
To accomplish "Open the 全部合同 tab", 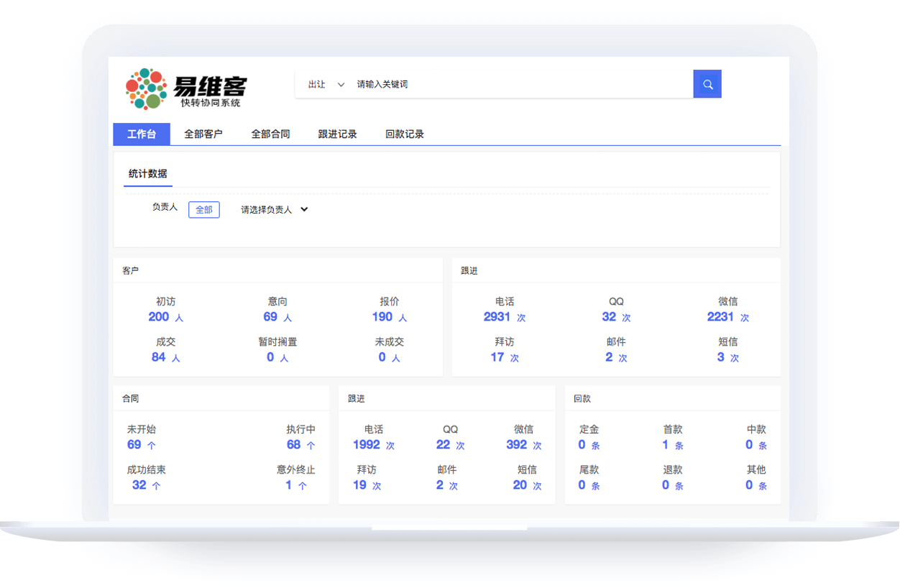I will click(270, 134).
